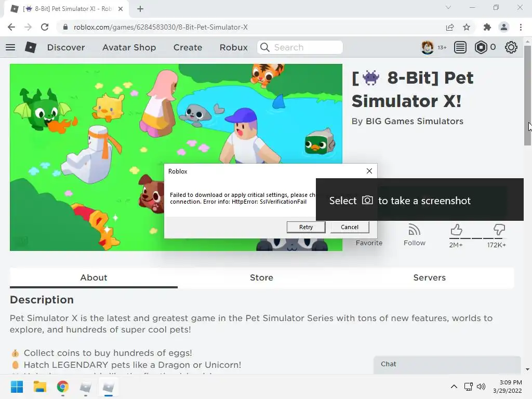The height and width of the screenshot is (399, 532).
Task: Open the Robux page
Action: coord(233,47)
